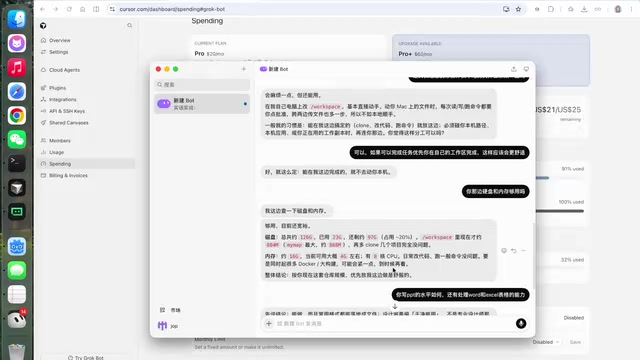Viewport: 640px width, 360px height.
Task: Click the Current Plan Pro label
Action: [x=199, y=53]
